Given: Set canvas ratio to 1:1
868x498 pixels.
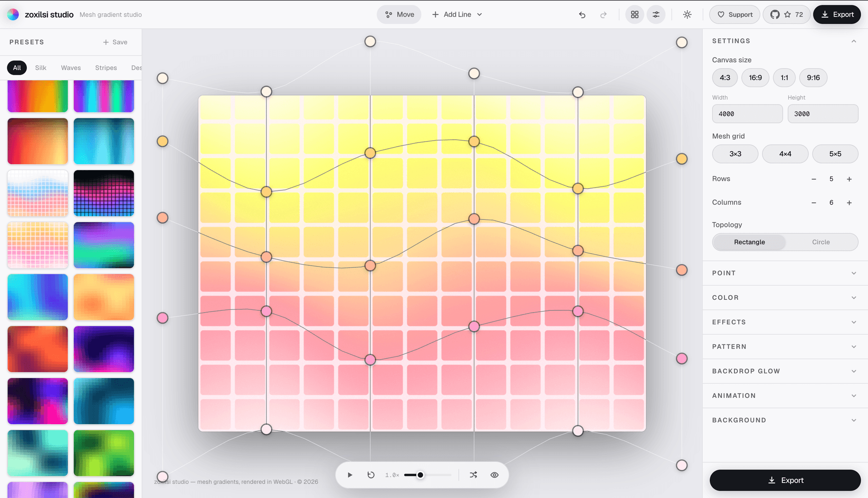Looking at the screenshot, I should click(x=784, y=77).
